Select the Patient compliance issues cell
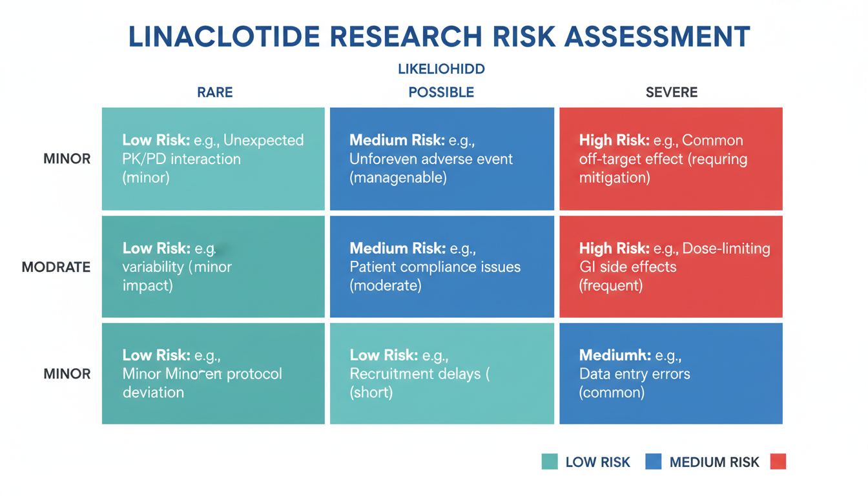This screenshot has height=496, width=868. (x=442, y=267)
